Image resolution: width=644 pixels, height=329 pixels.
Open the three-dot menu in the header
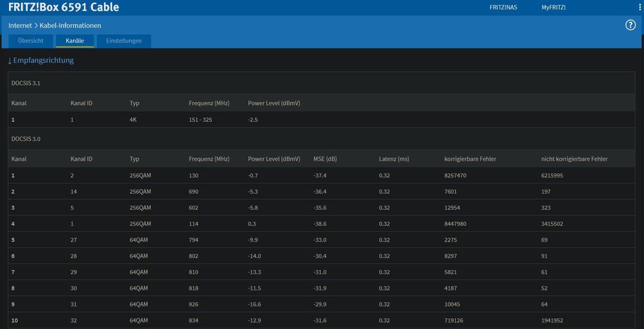click(639, 8)
